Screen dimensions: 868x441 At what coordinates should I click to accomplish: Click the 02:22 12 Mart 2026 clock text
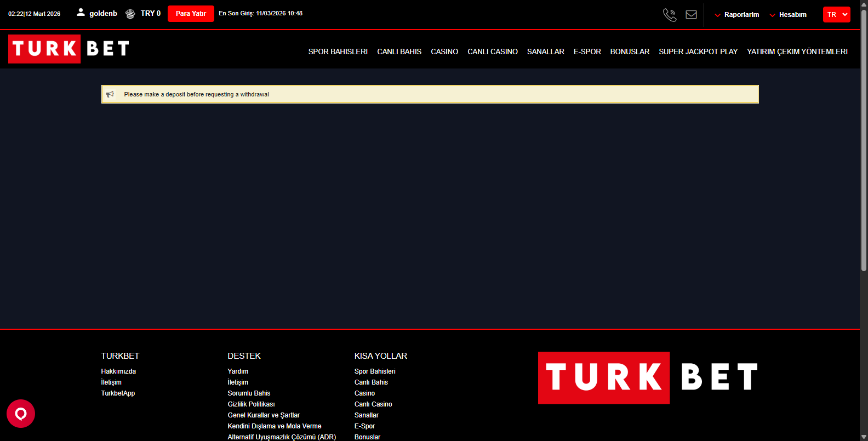click(34, 14)
